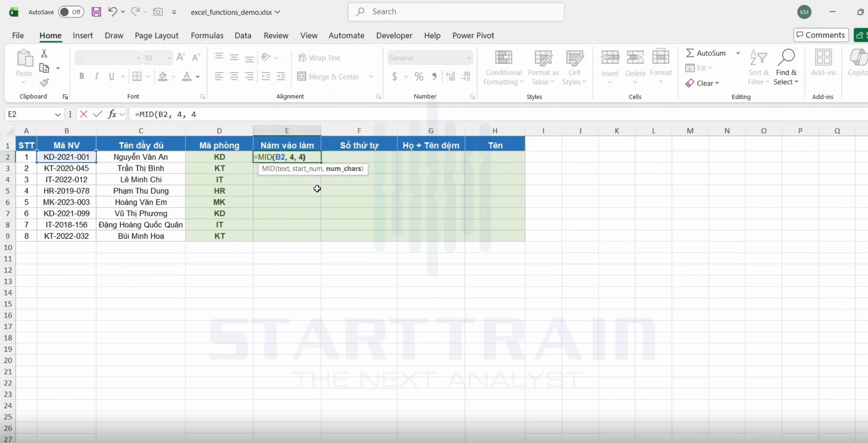Click Format as Table button
The height and width of the screenshot is (443, 868).
point(543,67)
